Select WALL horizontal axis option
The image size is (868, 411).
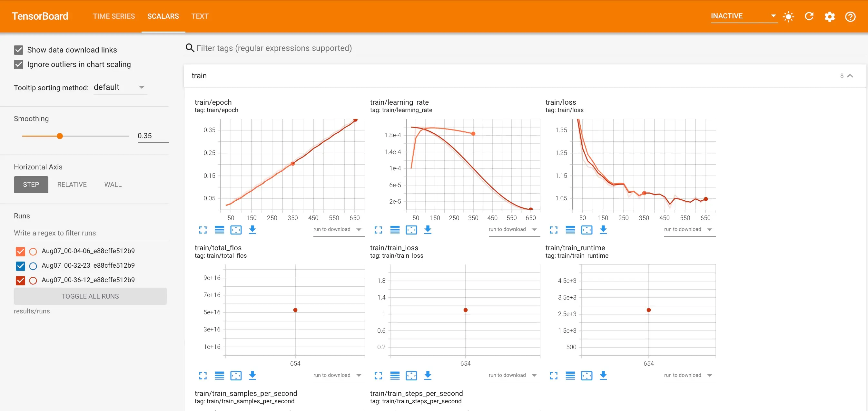(x=113, y=185)
